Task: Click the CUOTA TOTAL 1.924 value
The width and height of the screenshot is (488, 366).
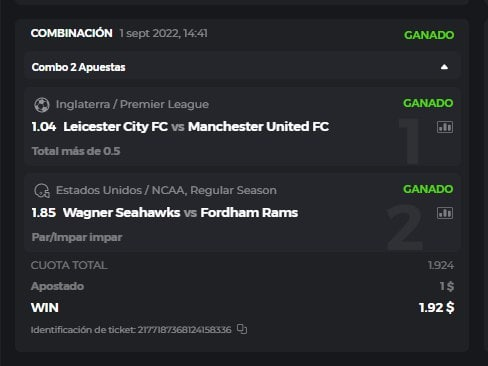Action: point(441,265)
